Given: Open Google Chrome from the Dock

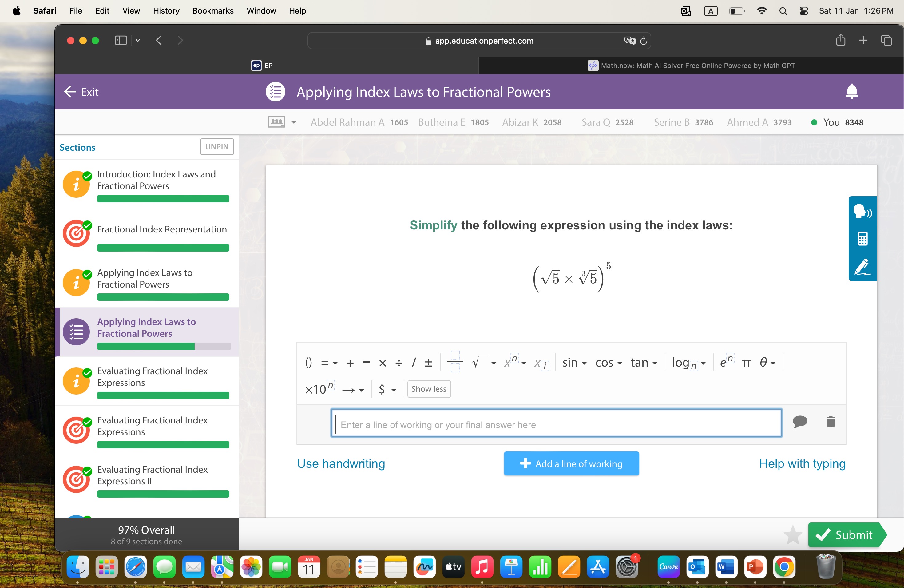Looking at the screenshot, I should coord(784,567).
